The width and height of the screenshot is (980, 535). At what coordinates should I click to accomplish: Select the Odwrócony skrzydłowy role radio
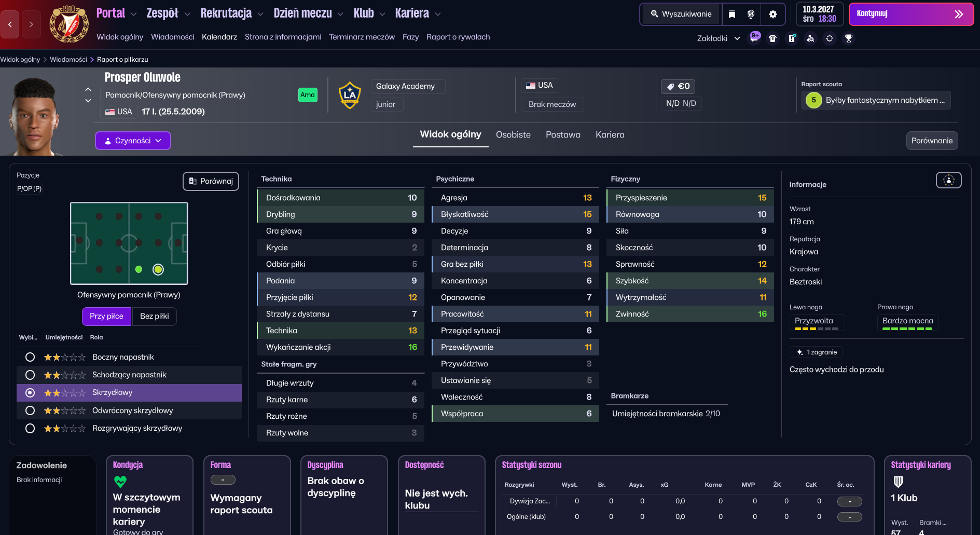click(30, 410)
